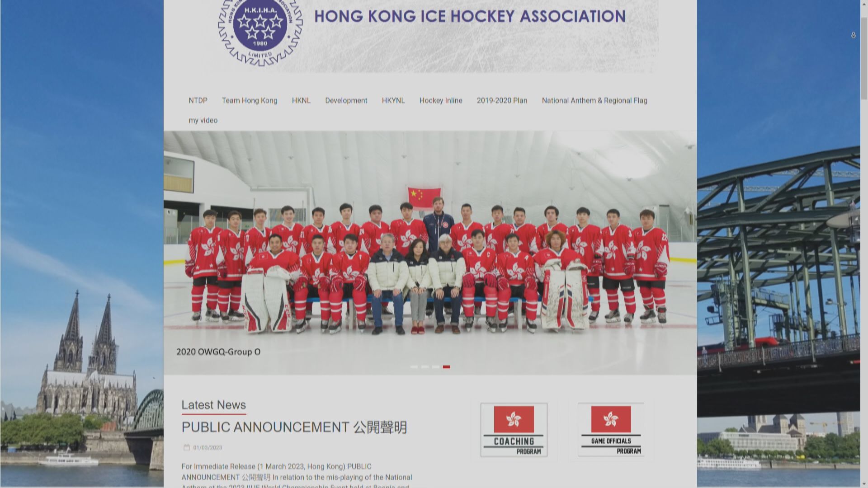Open the NTDP menu item

pyautogui.click(x=198, y=100)
